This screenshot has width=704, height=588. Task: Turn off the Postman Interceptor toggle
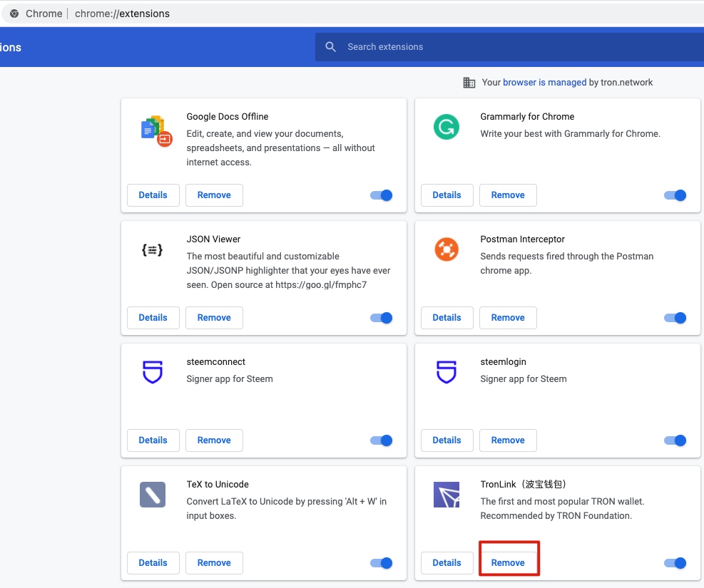pos(675,318)
